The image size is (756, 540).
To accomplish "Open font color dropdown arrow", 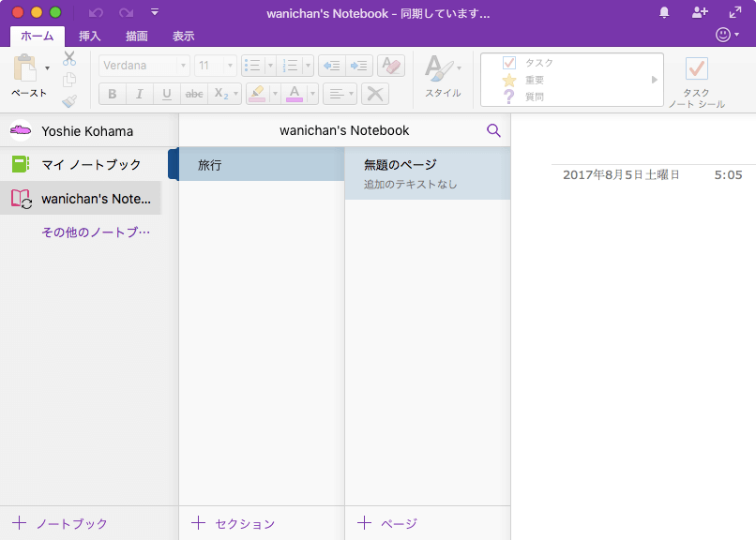I will tap(312, 94).
